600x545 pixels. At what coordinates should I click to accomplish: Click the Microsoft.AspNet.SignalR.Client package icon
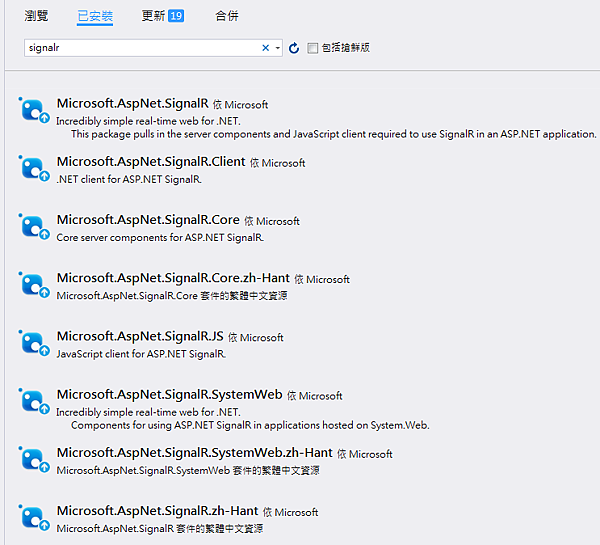tap(34, 169)
